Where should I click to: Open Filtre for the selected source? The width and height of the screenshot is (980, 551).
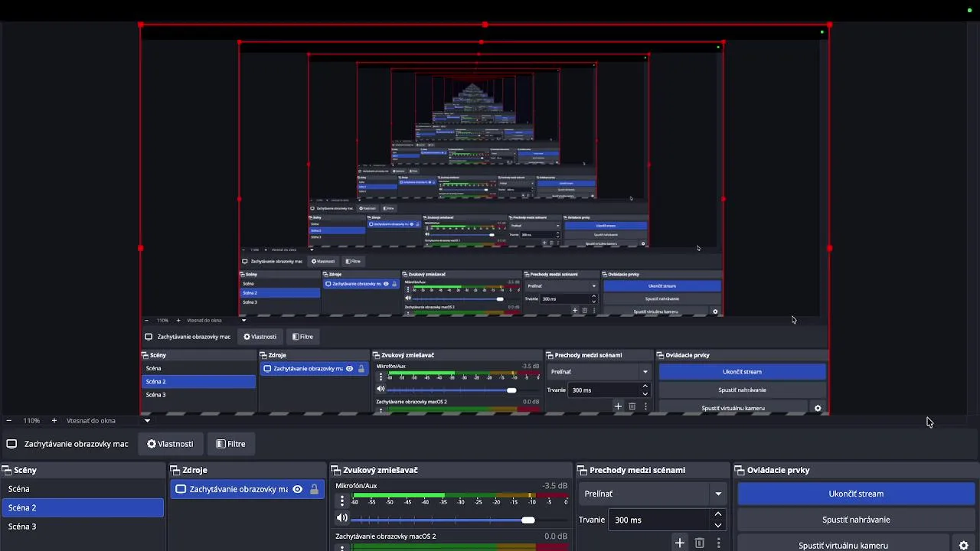pos(230,444)
